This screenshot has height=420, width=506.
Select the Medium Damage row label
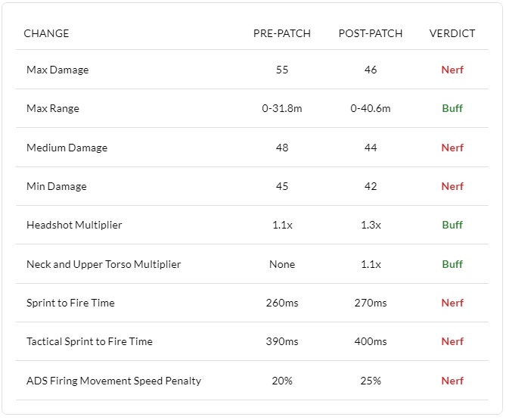click(67, 148)
